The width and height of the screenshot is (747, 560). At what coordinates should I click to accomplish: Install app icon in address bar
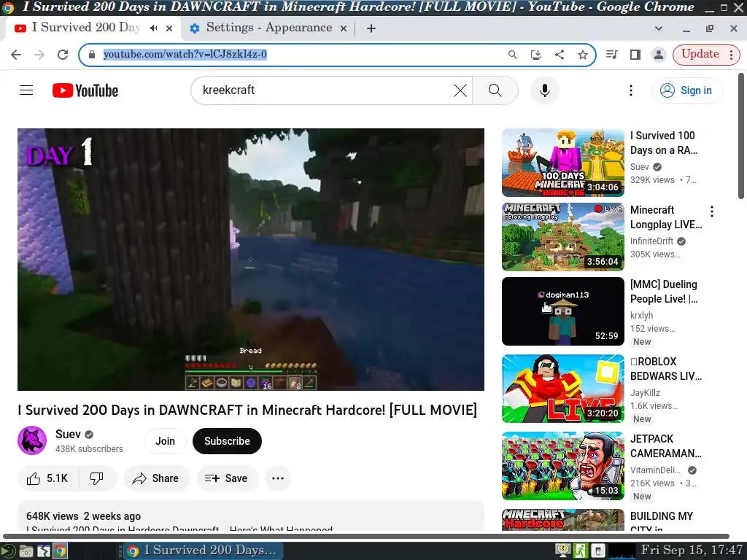pyautogui.click(x=536, y=54)
